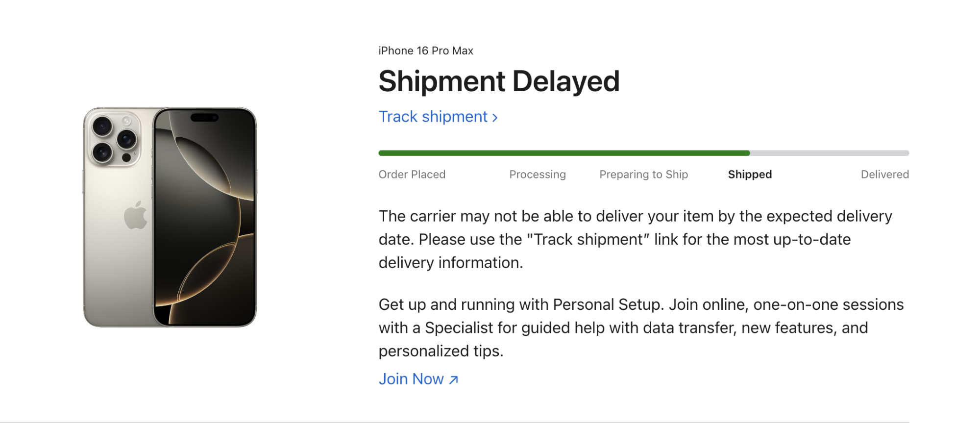The height and width of the screenshot is (428, 980).
Task: Select the Order Placed step label
Action: tap(412, 175)
